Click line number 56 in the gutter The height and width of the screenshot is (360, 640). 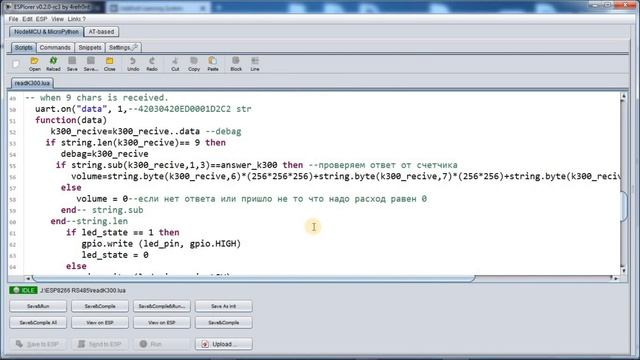coord(13,177)
